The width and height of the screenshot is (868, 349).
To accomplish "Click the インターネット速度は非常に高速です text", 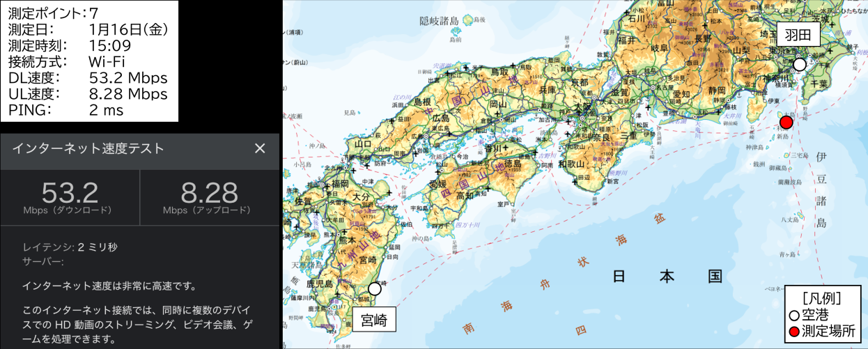I will coord(109,286).
